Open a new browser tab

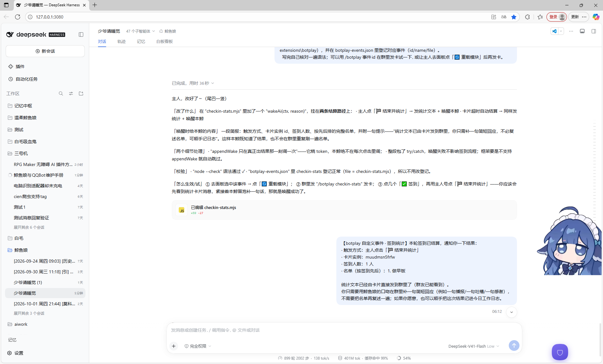pos(95,5)
